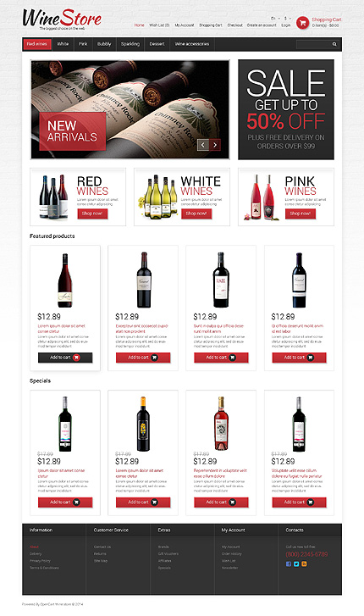Click the search magnifier icon
This screenshot has height=616, width=364.
(334, 44)
